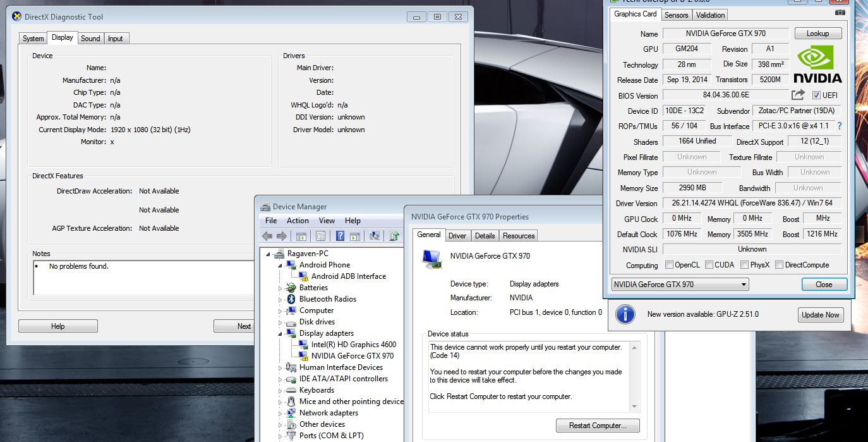Click the warning icon on Android ADB Interface
This screenshot has height=442, width=868.
coord(303,276)
